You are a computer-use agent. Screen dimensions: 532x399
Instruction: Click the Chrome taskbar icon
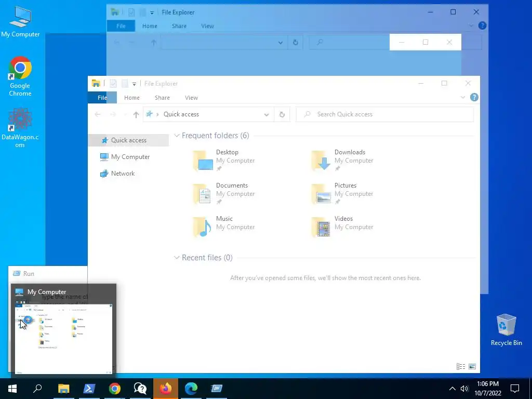coord(115,388)
